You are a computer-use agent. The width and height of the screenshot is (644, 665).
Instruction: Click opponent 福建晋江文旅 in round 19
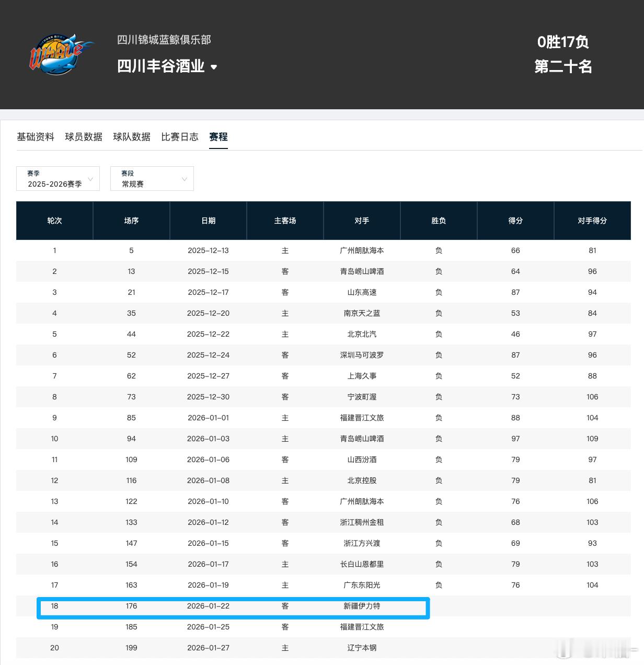click(362, 627)
